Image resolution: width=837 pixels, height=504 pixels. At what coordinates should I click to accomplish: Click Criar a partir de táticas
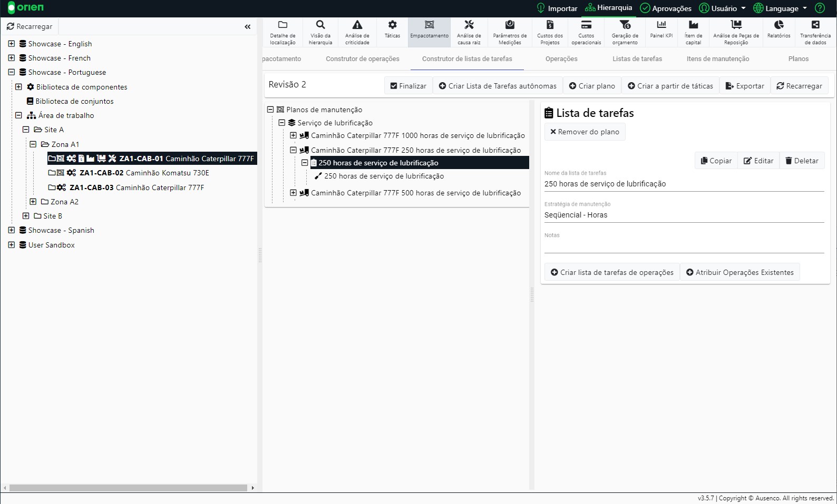[670, 86]
